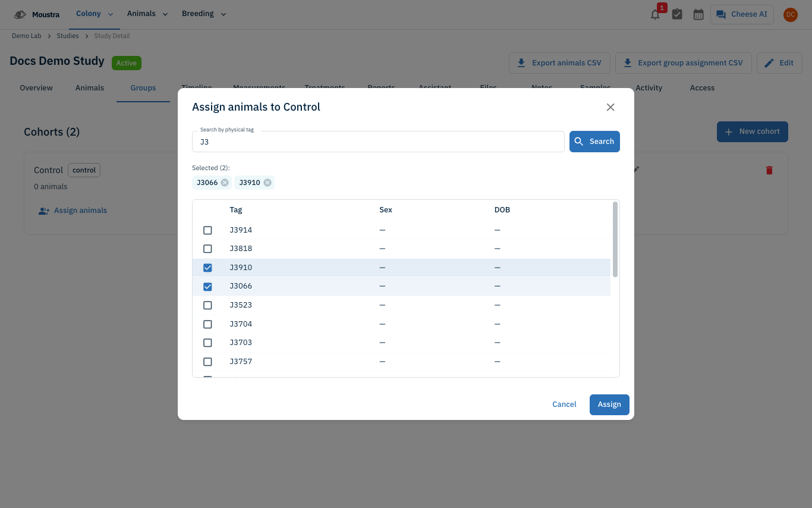Viewport: 812px width, 508px height.
Task: Switch to the Animals study tab
Action: pyautogui.click(x=90, y=88)
